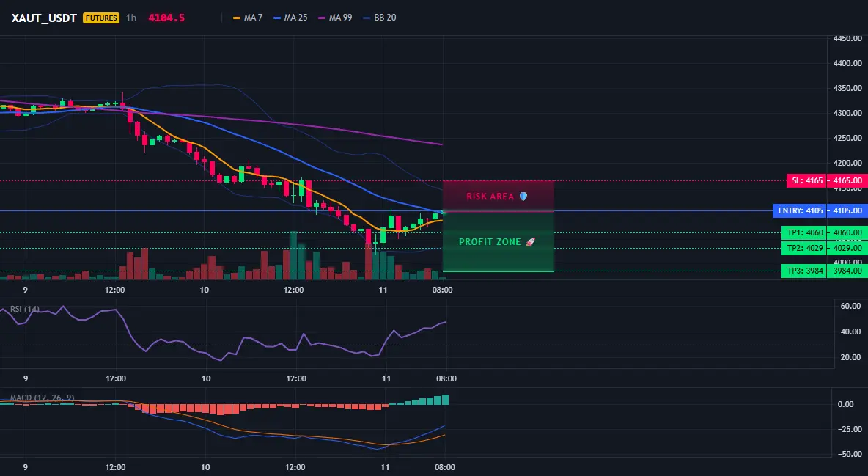Click the XAUT_USDT symbol name
868x476 pixels.
point(44,18)
